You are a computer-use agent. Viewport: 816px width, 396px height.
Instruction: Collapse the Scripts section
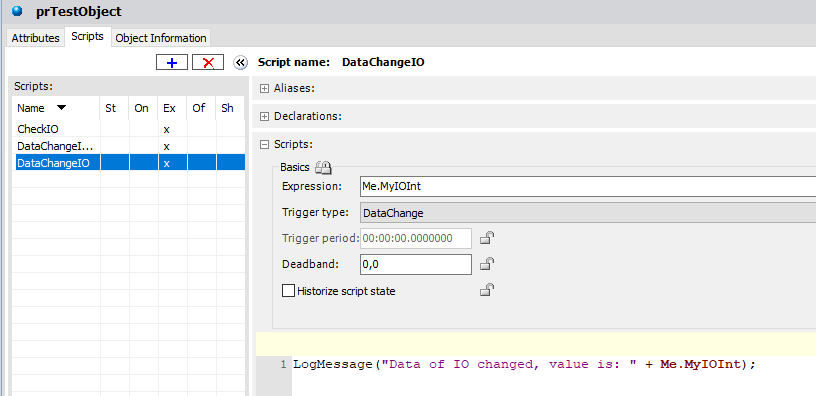[264, 145]
